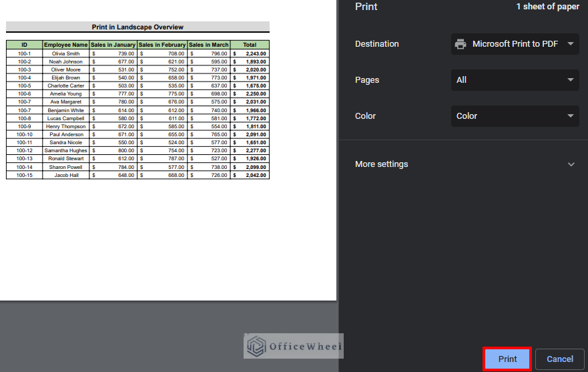Click ID cell '100-1'
This screenshot has width=588, height=372.
pyautogui.click(x=25, y=53)
